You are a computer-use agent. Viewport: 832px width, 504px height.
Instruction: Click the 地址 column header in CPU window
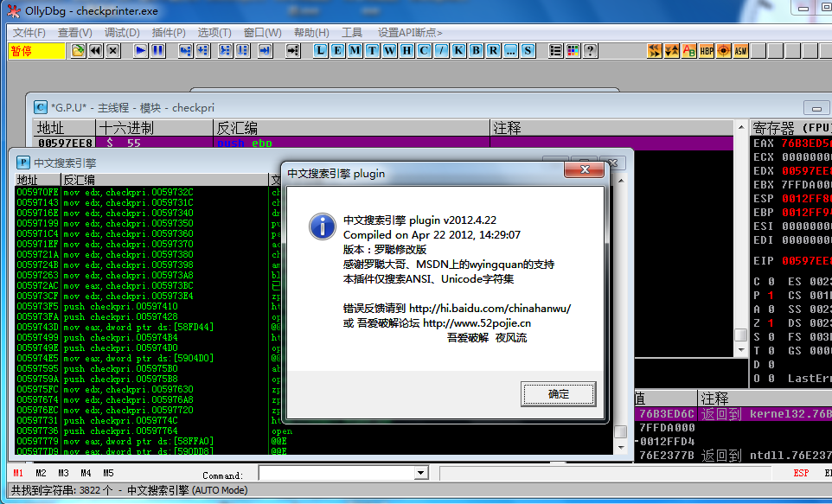65,128
